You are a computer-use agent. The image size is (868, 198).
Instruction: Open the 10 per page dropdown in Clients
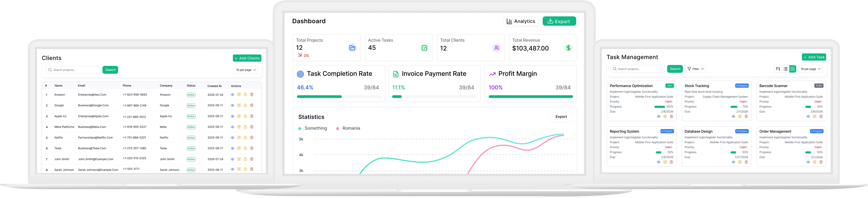[x=246, y=70]
